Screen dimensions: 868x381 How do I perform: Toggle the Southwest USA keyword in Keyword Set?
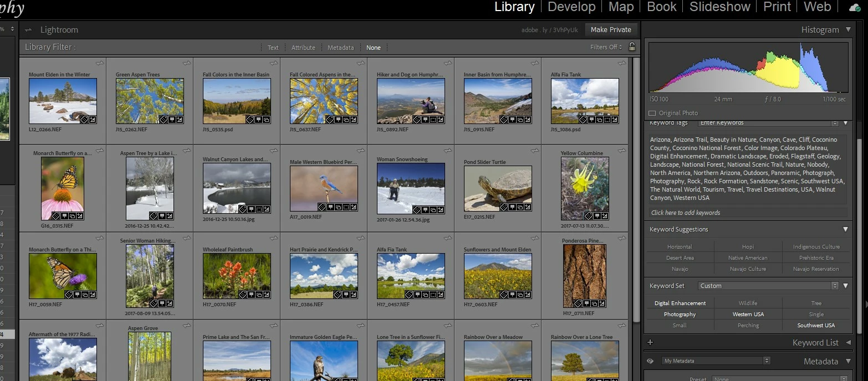[816, 325]
